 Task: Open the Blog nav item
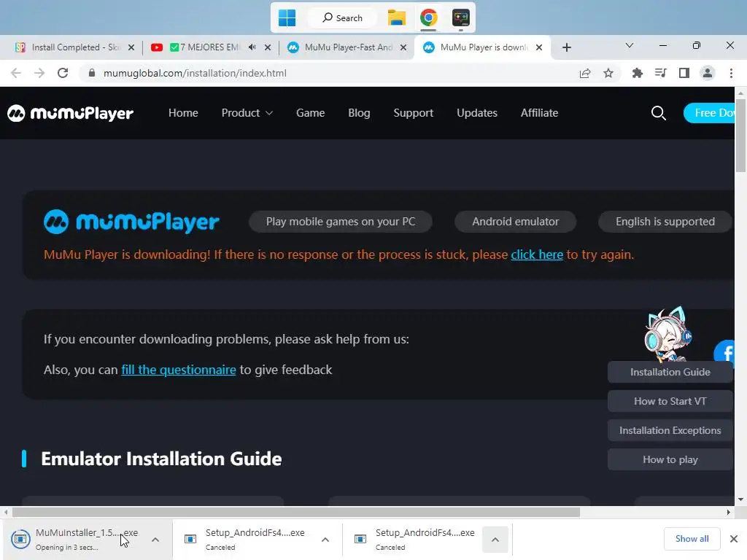coord(359,113)
